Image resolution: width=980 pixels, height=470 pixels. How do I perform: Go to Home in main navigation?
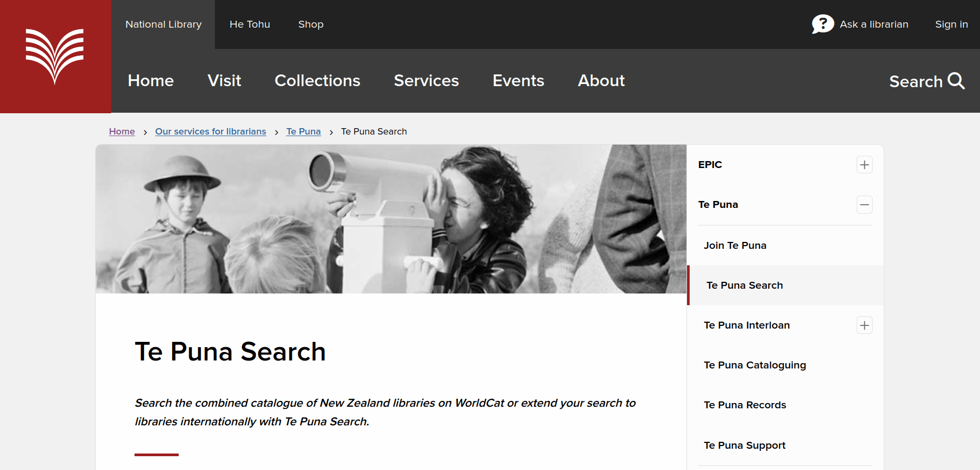click(151, 81)
